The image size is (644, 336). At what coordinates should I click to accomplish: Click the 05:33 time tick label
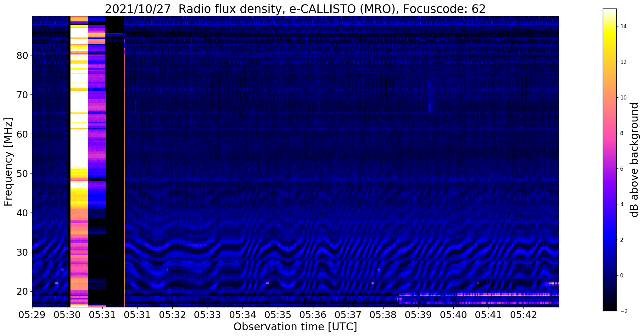208,315
